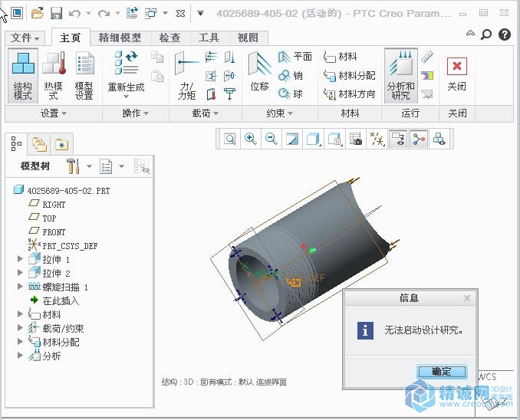Select the 结构模式 structure mode icon

23,76
